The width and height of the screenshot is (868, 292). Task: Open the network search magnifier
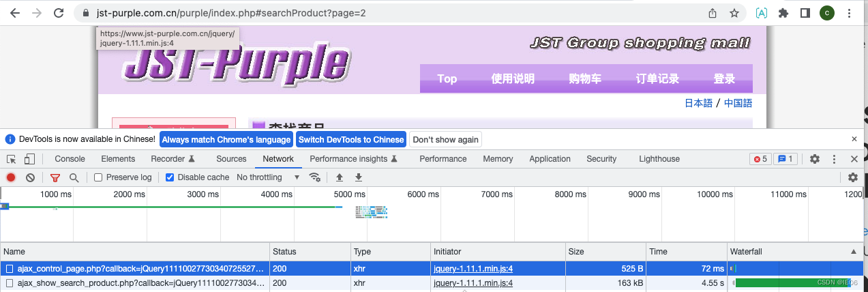74,177
